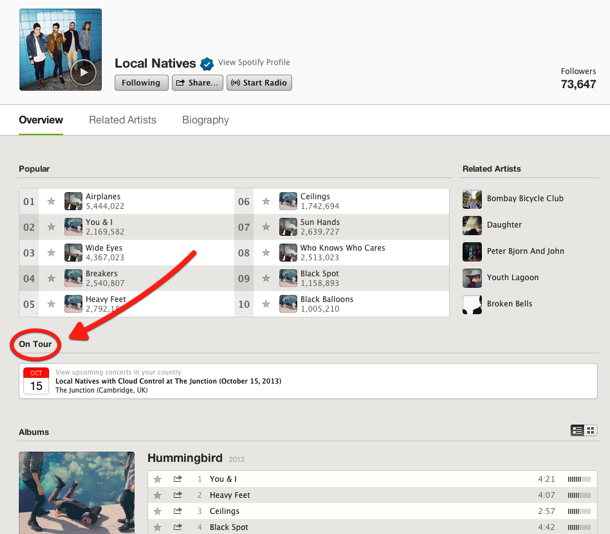
Task: Open the OCT 15 concert calendar icon
Action: (36, 381)
